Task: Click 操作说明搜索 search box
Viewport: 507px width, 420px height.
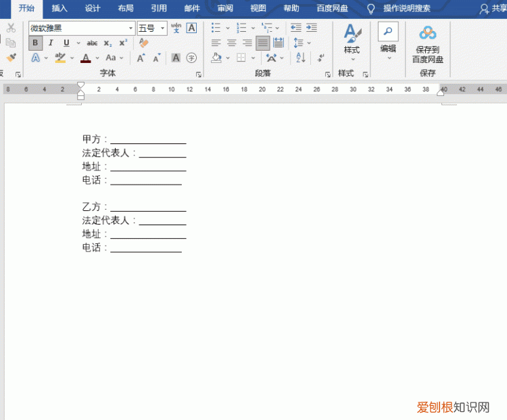Action: click(x=407, y=8)
